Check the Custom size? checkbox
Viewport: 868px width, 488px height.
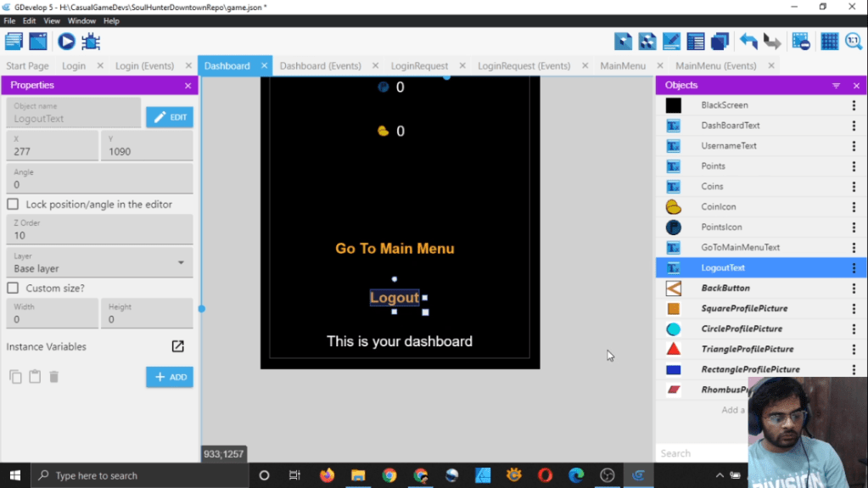(13, 289)
